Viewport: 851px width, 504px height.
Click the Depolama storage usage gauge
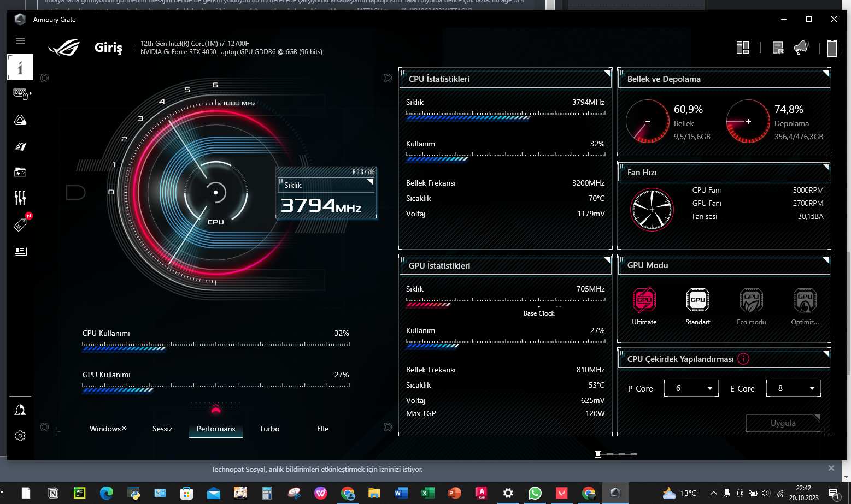748,121
